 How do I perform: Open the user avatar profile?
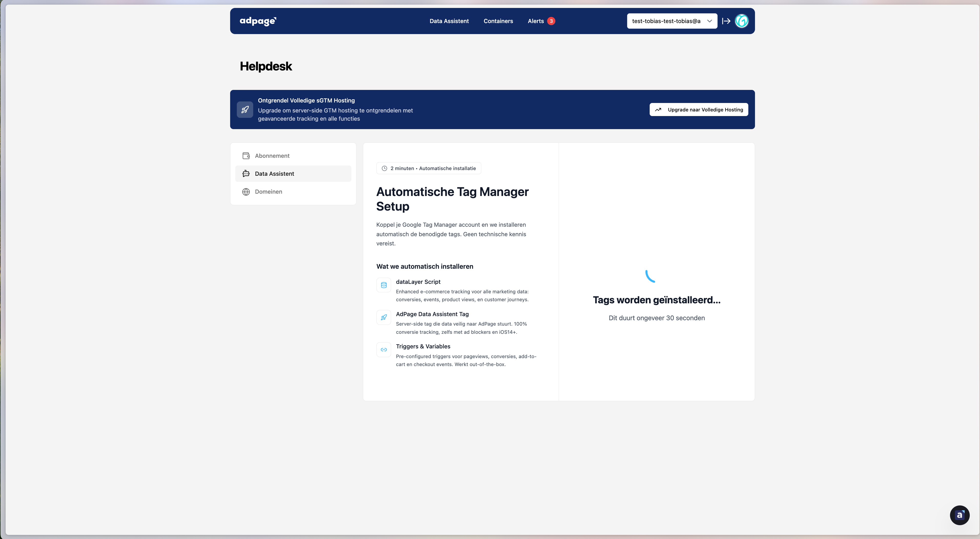click(741, 21)
